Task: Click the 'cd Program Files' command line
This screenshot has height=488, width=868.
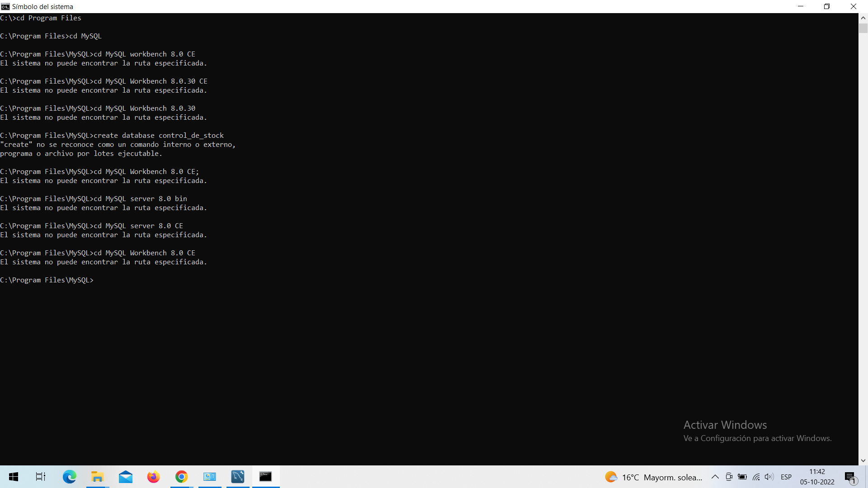Action: pyautogui.click(x=41, y=18)
